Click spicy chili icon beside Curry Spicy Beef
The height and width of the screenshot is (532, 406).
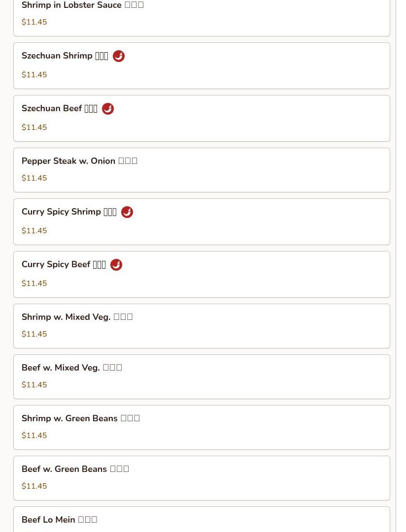[x=116, y=265]
